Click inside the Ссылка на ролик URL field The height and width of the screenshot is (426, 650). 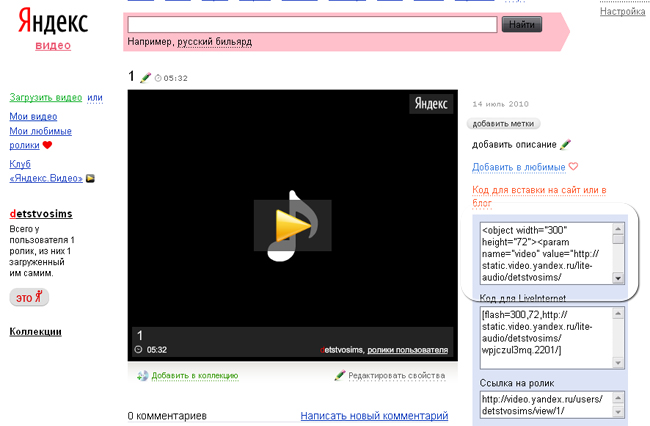(546, 405)
